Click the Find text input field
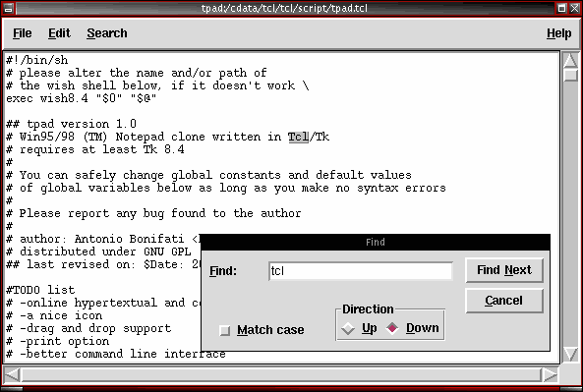Viewport: 583px width, 392px height. pos(360,271)
